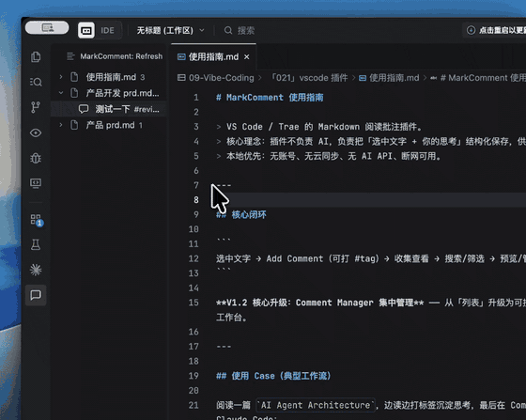Switch to the 使用指南.md editor tab
The width and height of the screenshot is (526, 420).
click(213, 56)
